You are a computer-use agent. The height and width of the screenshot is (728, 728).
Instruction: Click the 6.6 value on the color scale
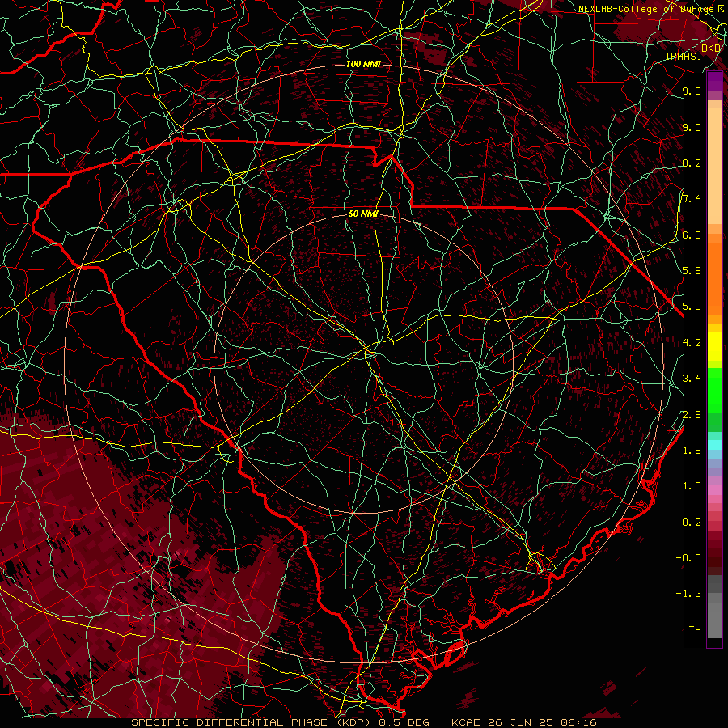pyautogui.click(x=692, y=235)
